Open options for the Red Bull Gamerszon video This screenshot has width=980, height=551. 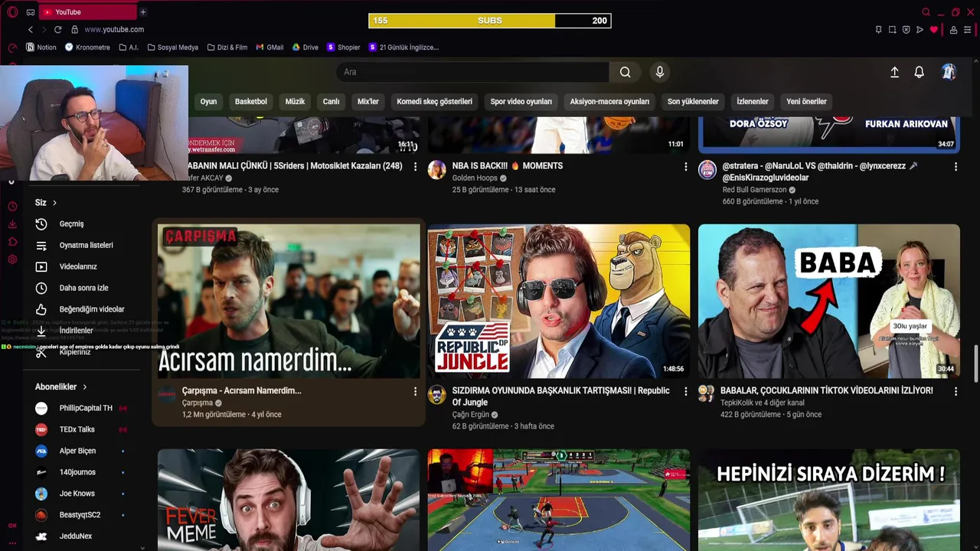(955, 166)
